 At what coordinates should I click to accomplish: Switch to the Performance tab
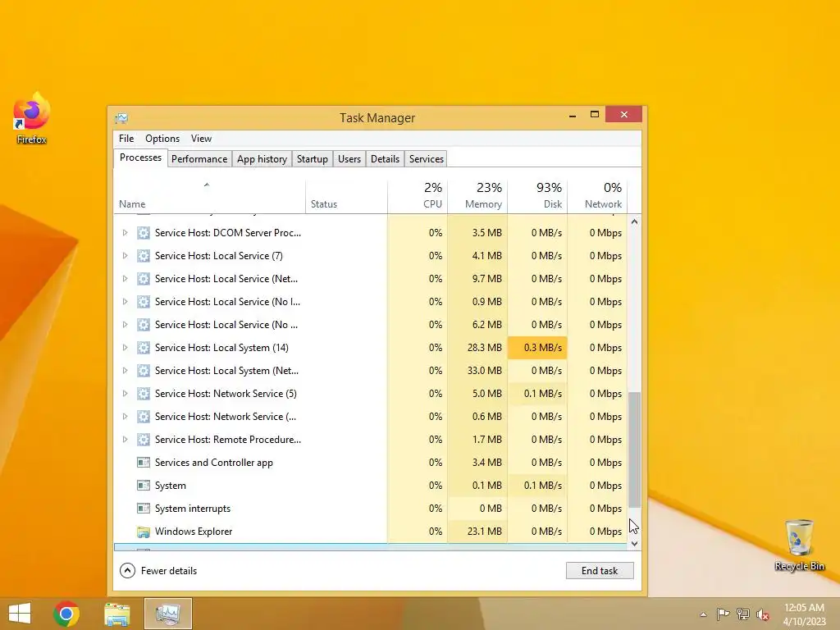199,159
